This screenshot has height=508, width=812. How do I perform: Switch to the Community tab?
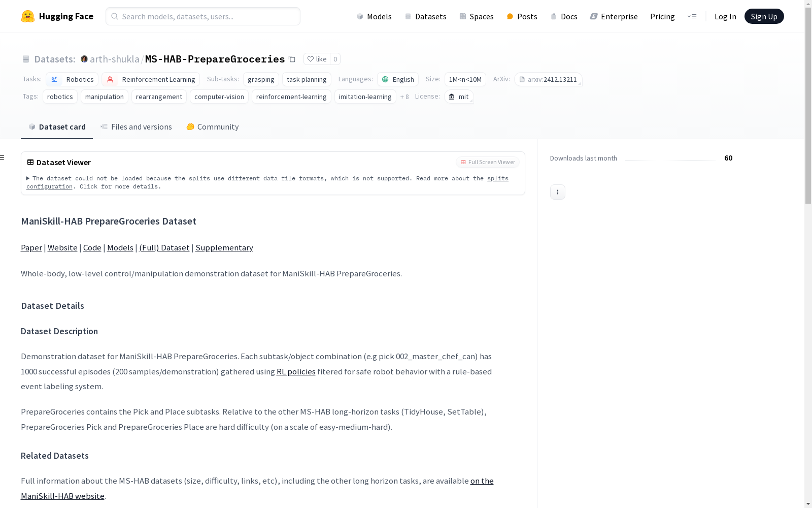(x=212, y=127)
